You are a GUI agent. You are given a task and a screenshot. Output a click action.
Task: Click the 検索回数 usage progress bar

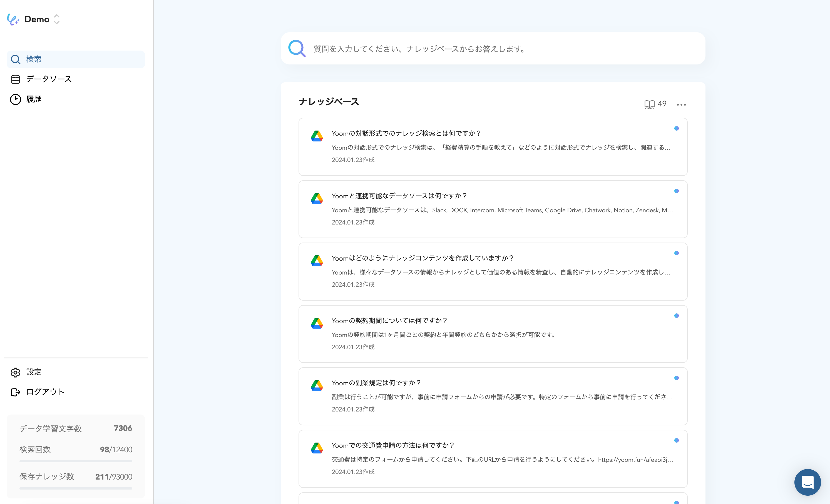76,461
